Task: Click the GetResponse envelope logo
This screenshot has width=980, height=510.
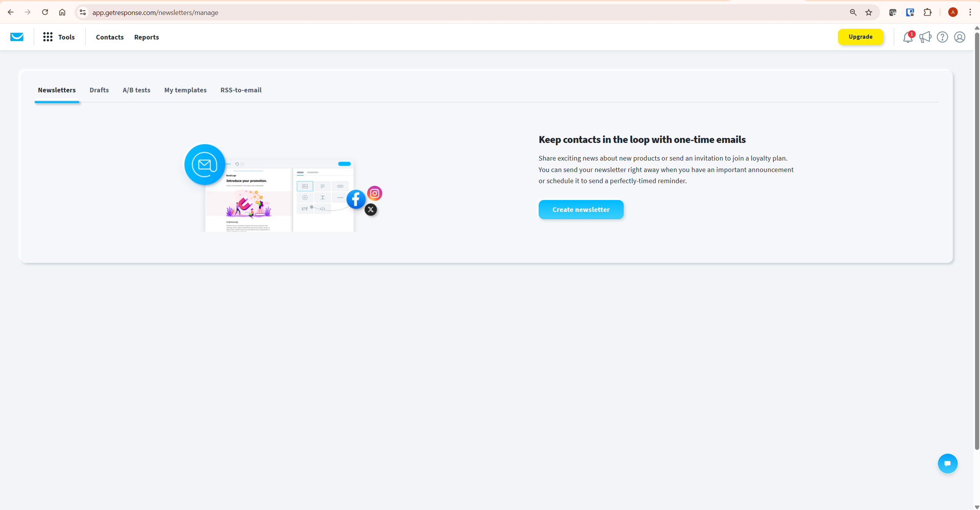Action: pos(17,37)
